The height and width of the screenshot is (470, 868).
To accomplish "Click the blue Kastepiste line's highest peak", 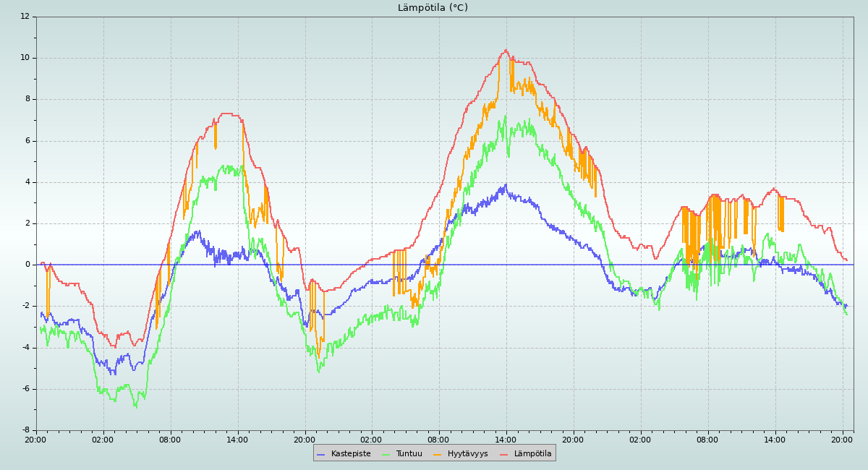I will [x=506, y=184].
